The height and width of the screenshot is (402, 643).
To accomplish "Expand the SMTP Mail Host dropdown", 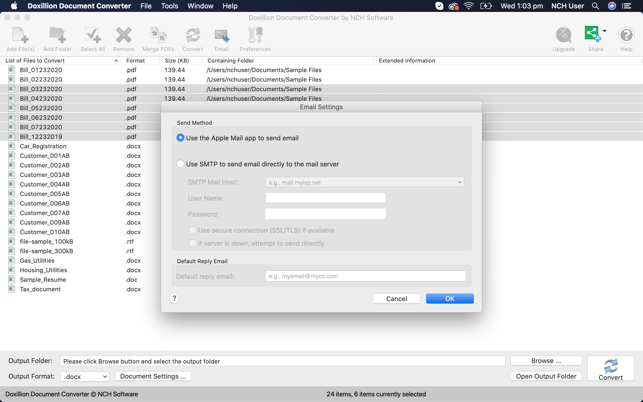I will pos(460,182).
